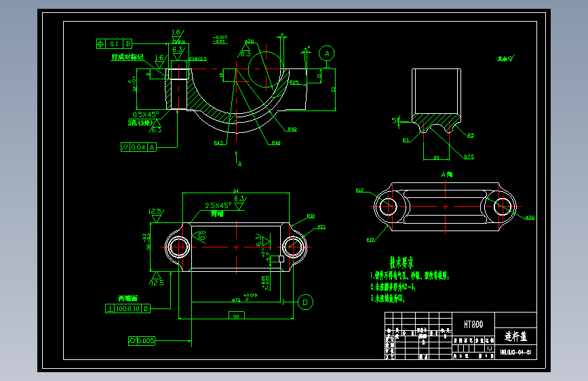Click the "R5" radius label in the section view
The image size is (588, 381).
471,136
